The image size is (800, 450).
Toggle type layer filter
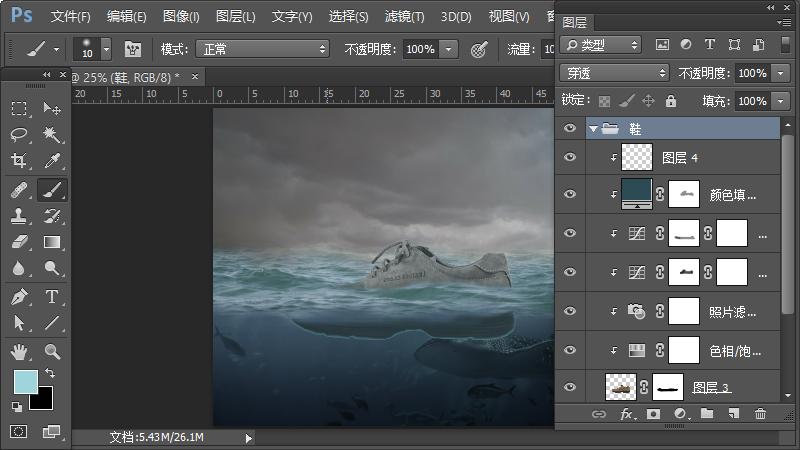pos(710,45)
